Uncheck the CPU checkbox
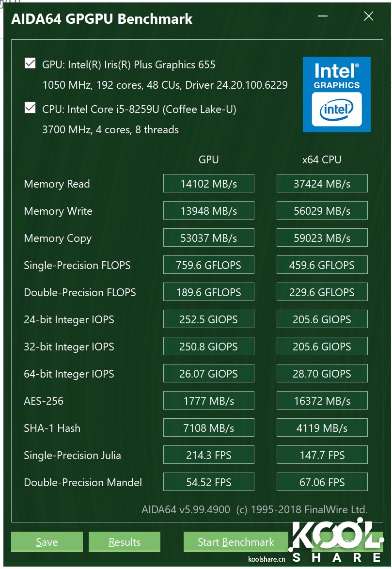 click(x=30, y=108)
